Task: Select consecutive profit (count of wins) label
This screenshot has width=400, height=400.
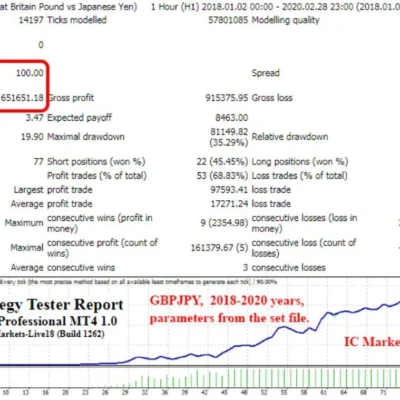Action: [x=103, y=248]
